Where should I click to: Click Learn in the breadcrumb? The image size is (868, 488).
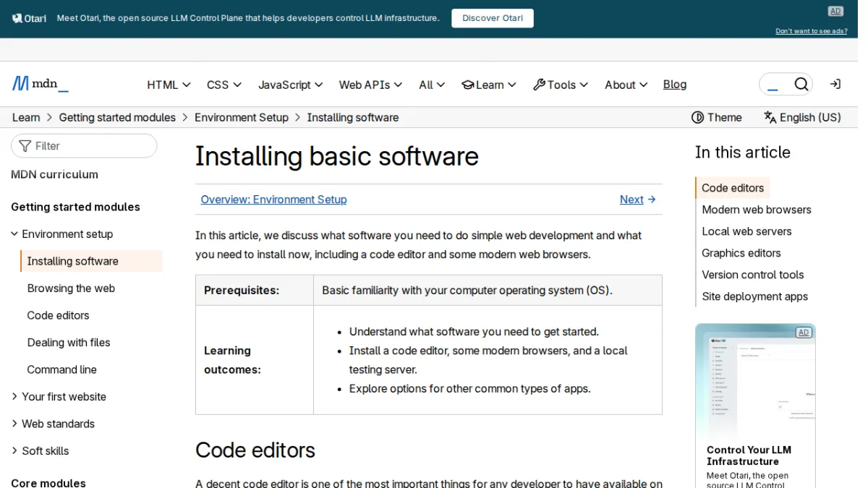(26, 117)
